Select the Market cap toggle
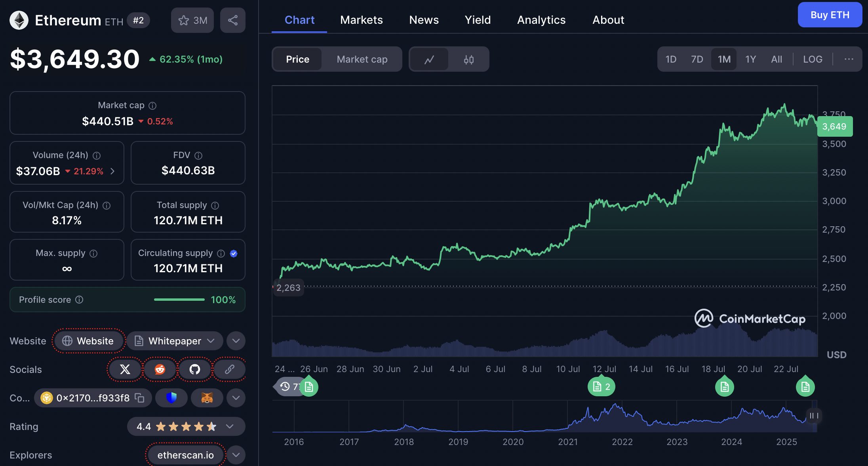The width and height of the screenshot is (868, 466). point(362,59)
